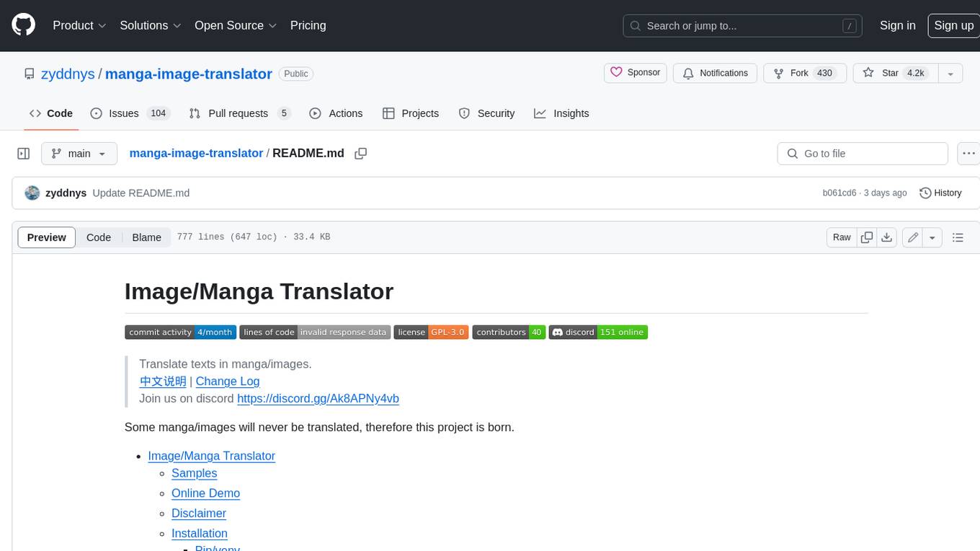Focus the Search or jump to field
980x551 pixels.
743,26
